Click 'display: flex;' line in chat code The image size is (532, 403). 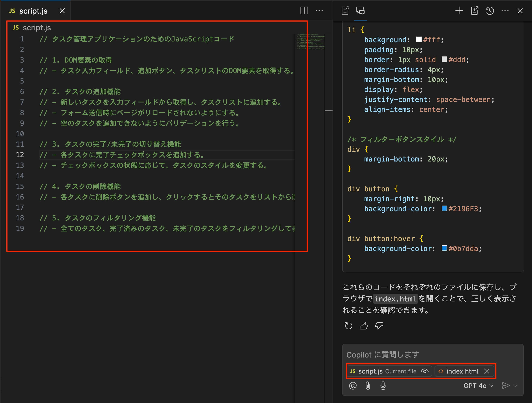(x=393, y=89)
